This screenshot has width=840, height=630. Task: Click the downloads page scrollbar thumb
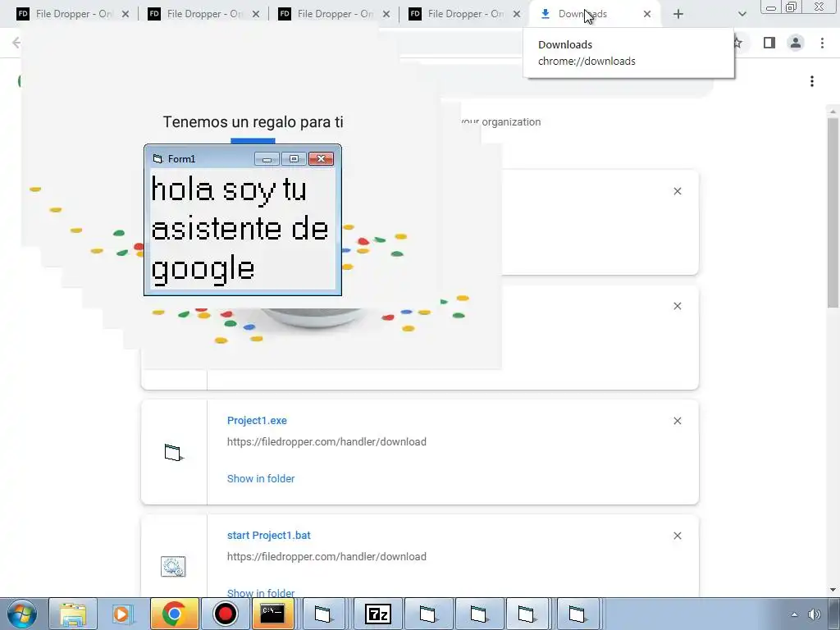[833, 212]
